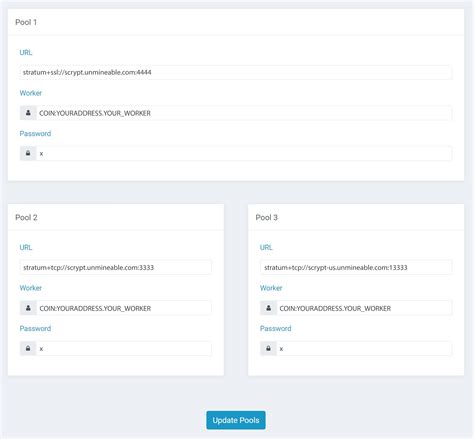Select the Pool 2 Worker input field
Viewport: 474px width, 439px height.
coord(124,308)
